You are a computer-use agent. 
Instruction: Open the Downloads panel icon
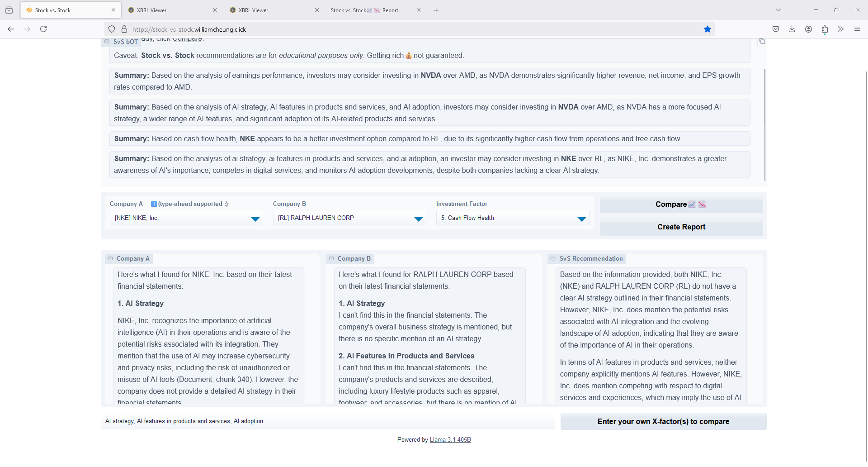(792, 29)
